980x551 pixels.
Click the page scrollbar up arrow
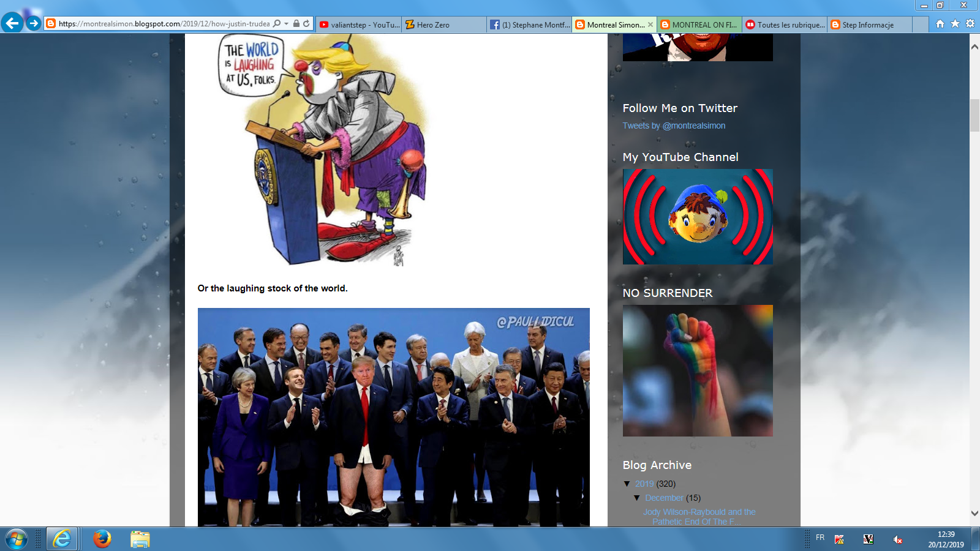point(974,47)
